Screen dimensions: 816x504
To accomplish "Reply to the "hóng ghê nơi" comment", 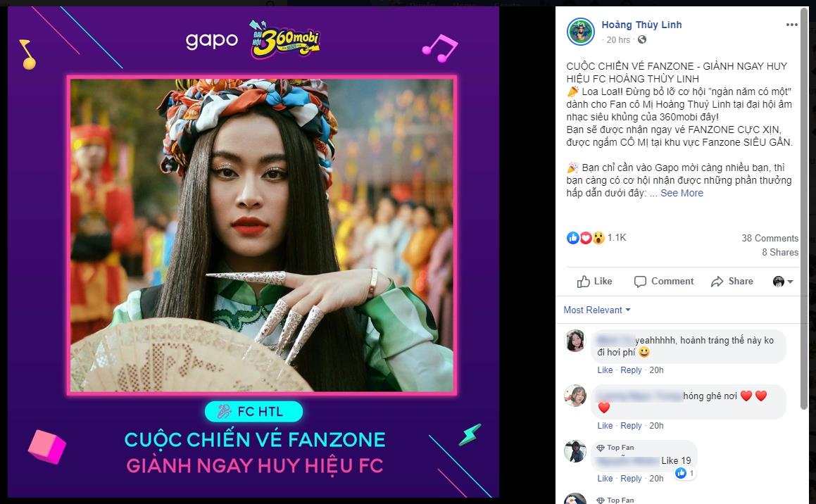I will click(631, 425).
